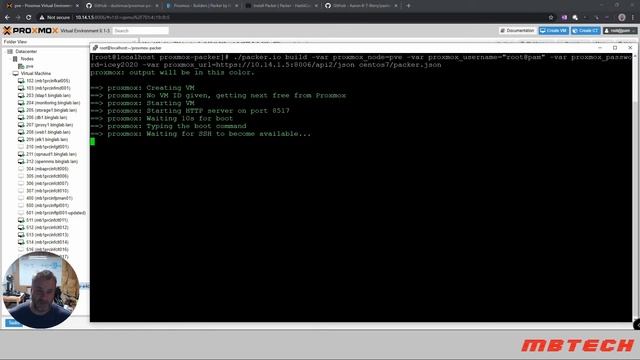640x360 pixels.
Task: Click the VM 203 ldap1 monitor icon
Action: click(21, 96)
